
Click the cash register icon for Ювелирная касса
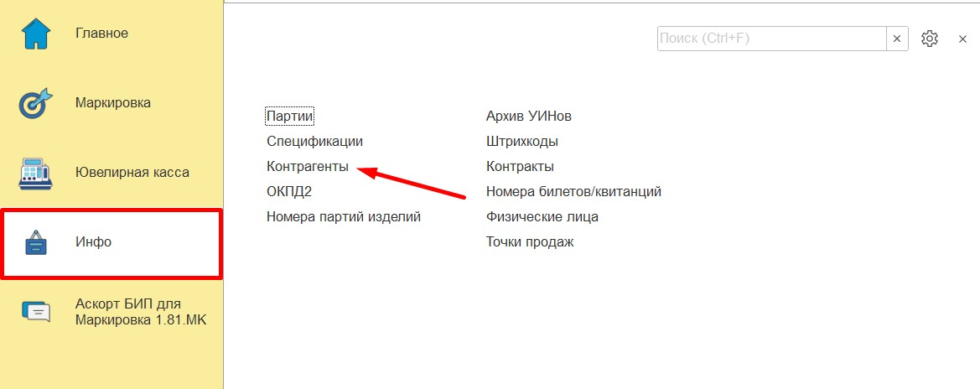coord(34,174)
